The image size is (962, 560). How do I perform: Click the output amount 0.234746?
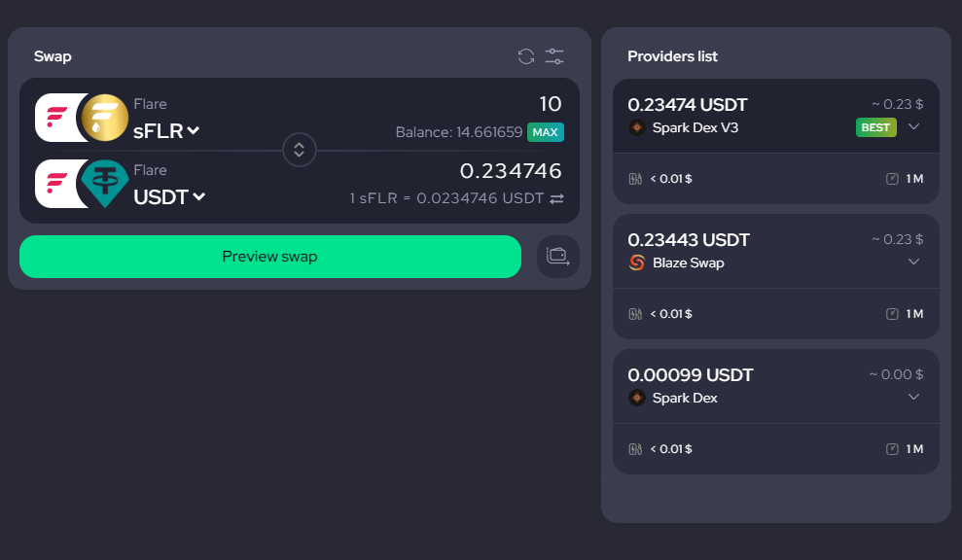coord(511,170)
